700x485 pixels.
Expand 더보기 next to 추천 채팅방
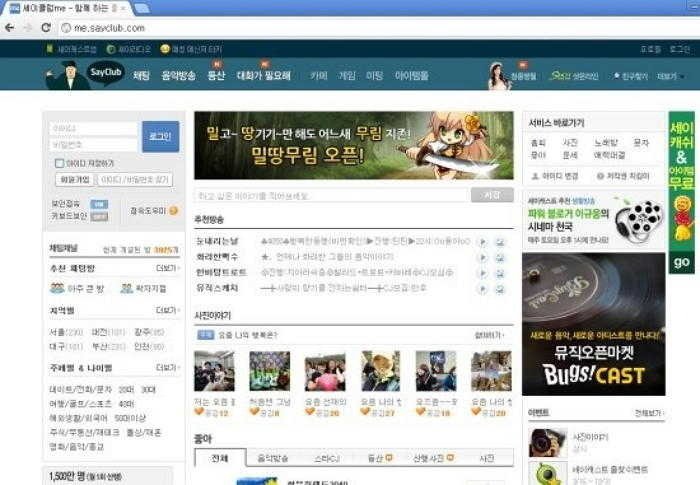(x=167, y=268)
